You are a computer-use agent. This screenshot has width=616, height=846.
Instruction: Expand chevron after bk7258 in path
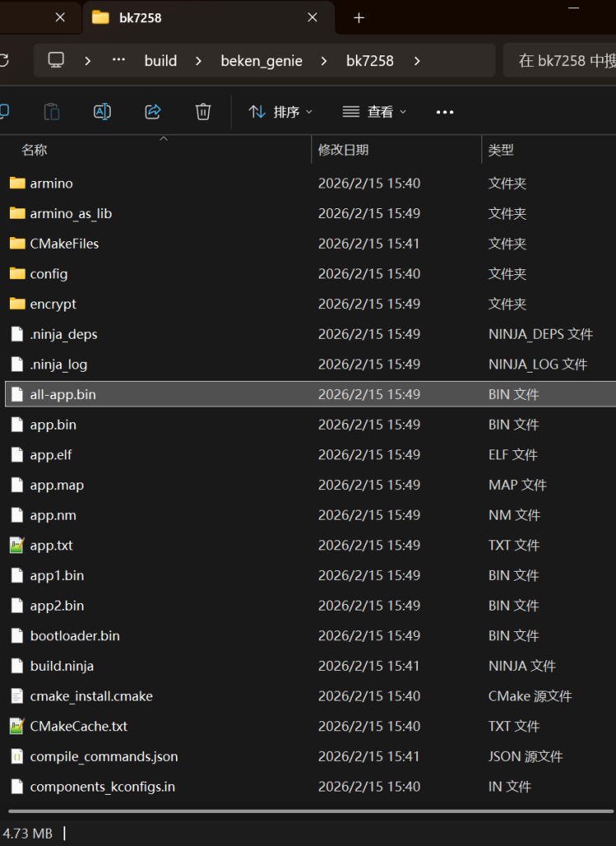(417, 61)
